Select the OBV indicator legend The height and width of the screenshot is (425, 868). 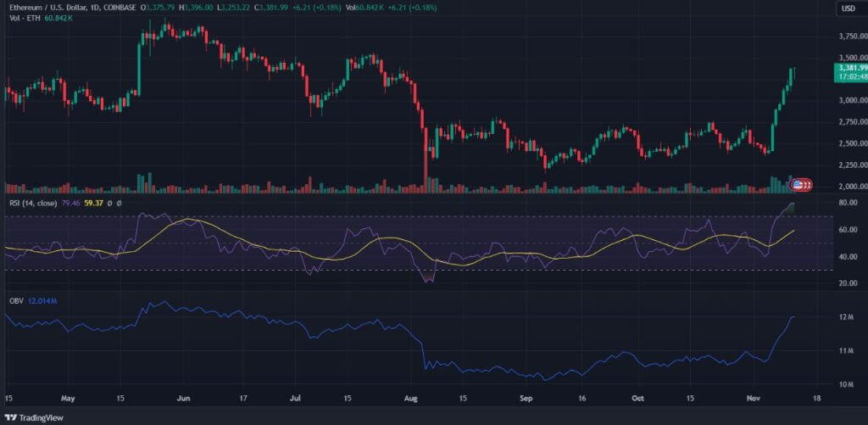pos(16,301)
